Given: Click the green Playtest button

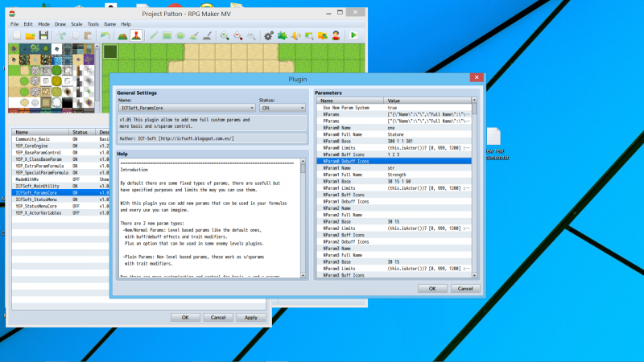Looking at the screenshot, I should pos(353,35).
